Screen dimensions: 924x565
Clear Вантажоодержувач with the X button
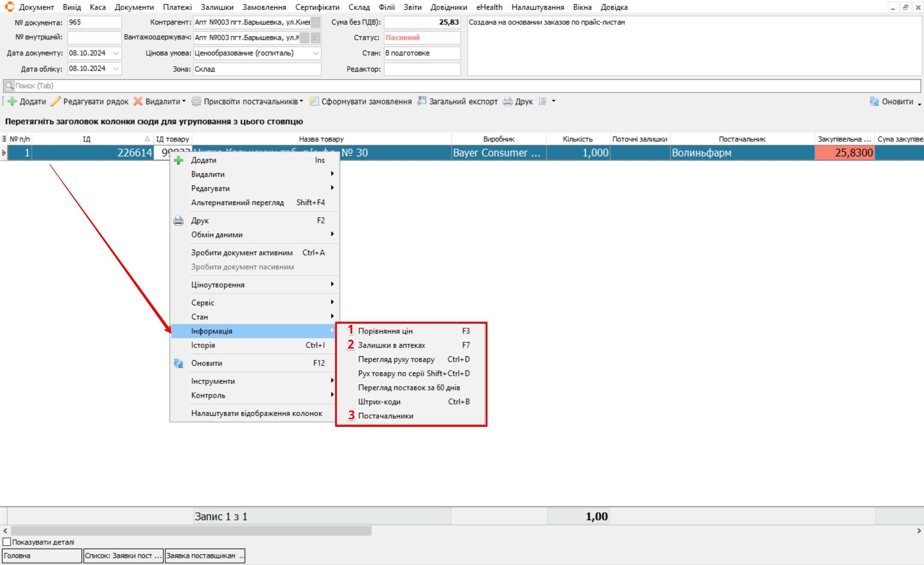coord(315,38)
